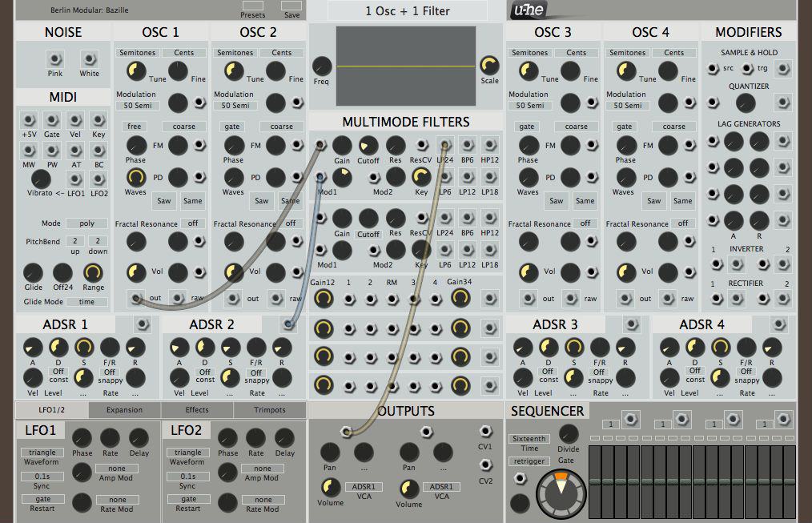Open OSC 1 coarse FM selector
The image size is (812, 523).
click(184, 127)
